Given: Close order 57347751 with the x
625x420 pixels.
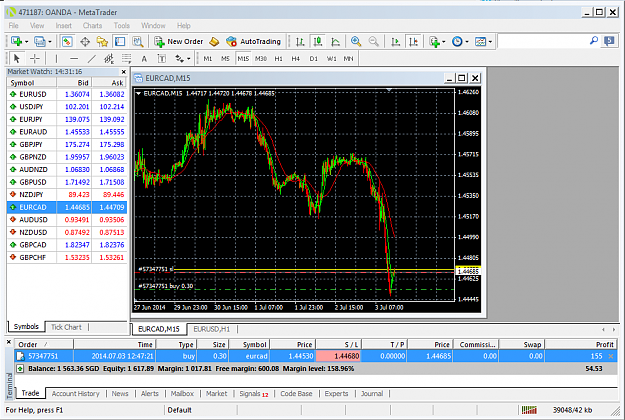Looking at the screenshot, I should tap(611, 356).
